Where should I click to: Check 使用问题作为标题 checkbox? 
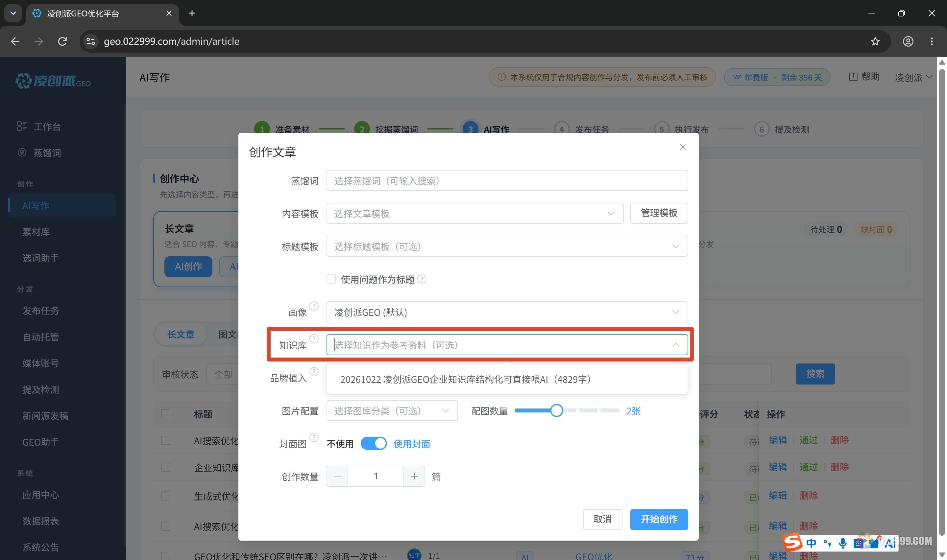pos(331,279)
